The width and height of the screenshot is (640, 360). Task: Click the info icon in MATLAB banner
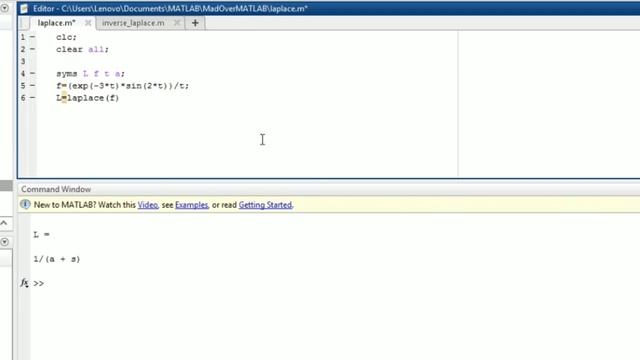25,204
